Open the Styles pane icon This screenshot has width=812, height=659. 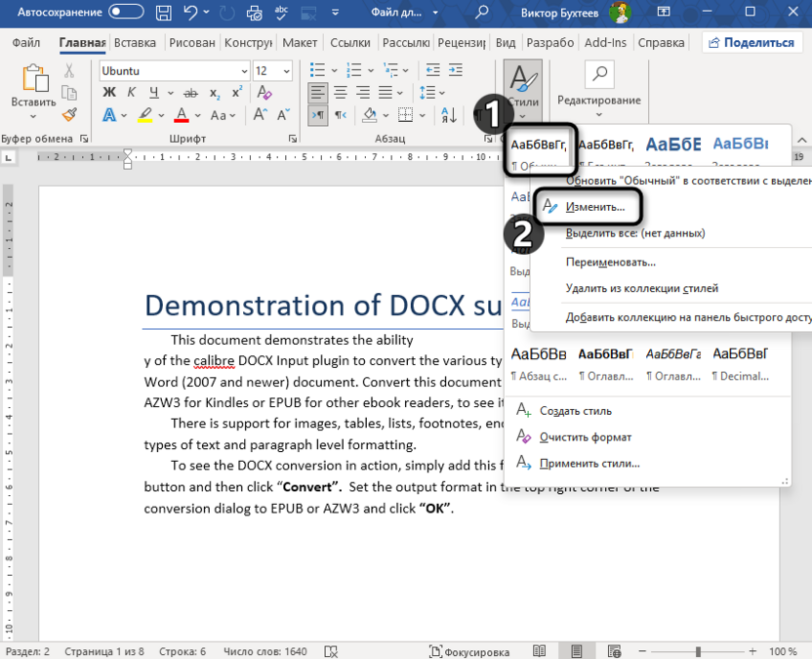click(x=522, y=78)
